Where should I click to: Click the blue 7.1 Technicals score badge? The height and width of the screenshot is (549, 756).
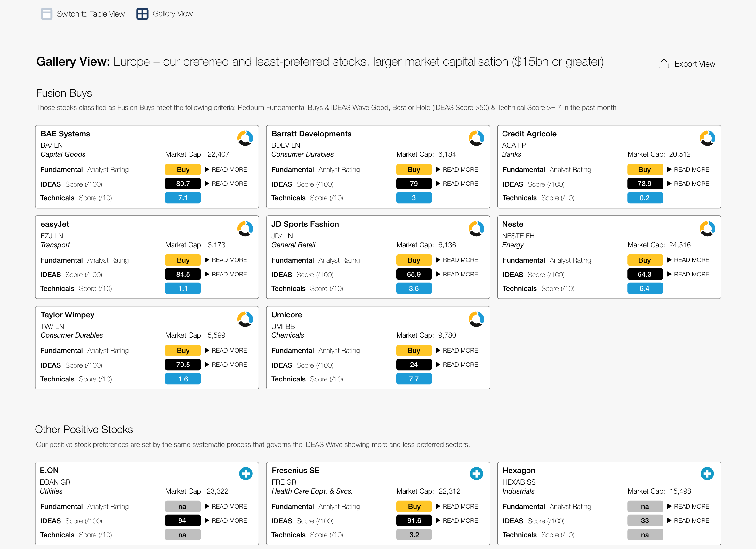183,198
